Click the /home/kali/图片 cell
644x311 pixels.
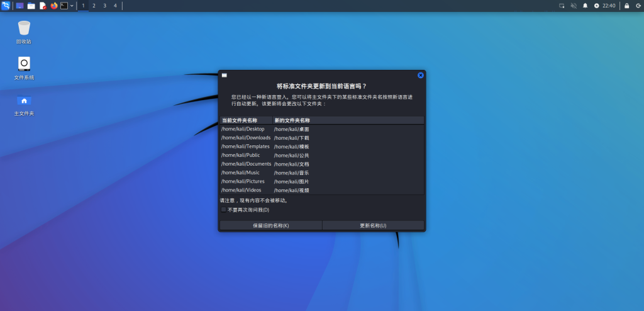(x=292, y=181)
